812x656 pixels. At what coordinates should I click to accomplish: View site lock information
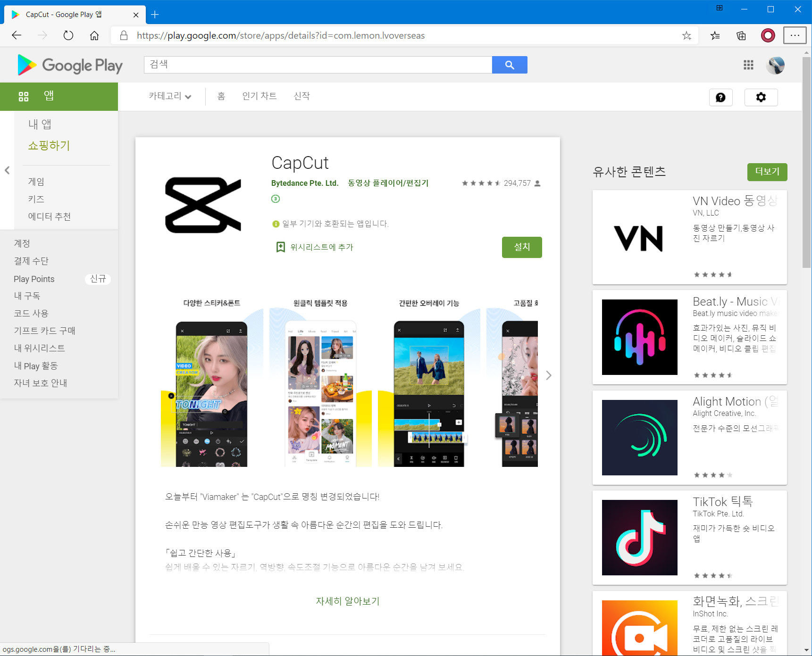coord(124,35)
